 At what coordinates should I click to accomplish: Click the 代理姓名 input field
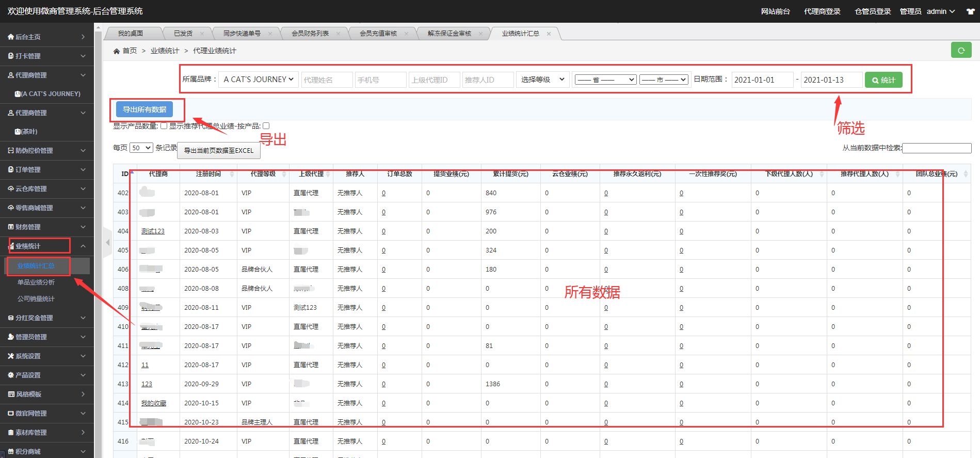coord(327,80)
